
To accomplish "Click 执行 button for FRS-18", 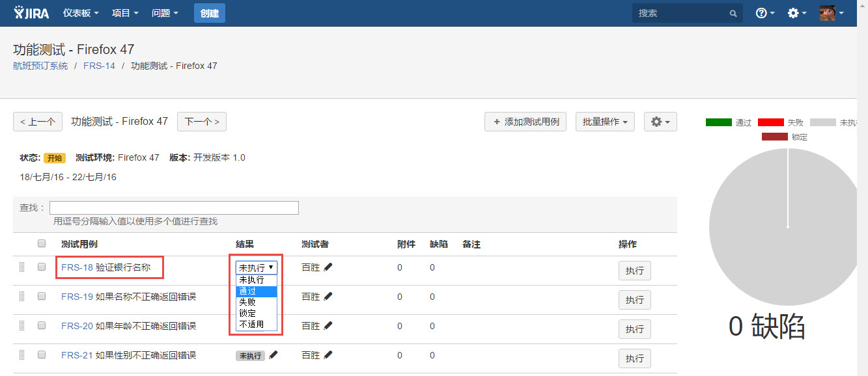I will tap(635, 271).
